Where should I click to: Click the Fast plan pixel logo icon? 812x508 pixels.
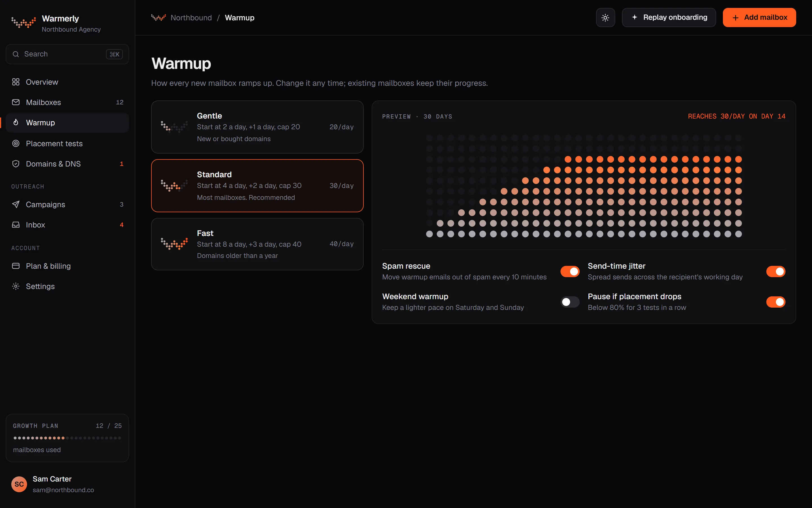(x=174, y=244)
